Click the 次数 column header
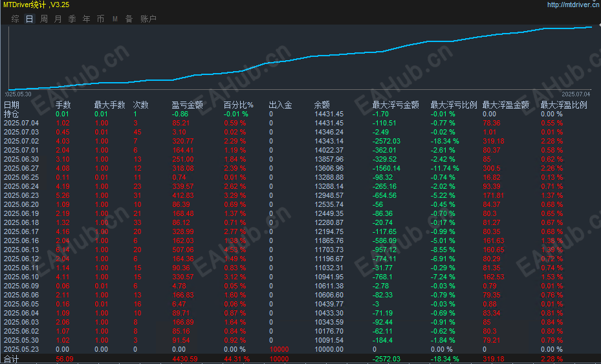Screen dimensions: 601x364 pyautogui.click(x=140, y=105)
